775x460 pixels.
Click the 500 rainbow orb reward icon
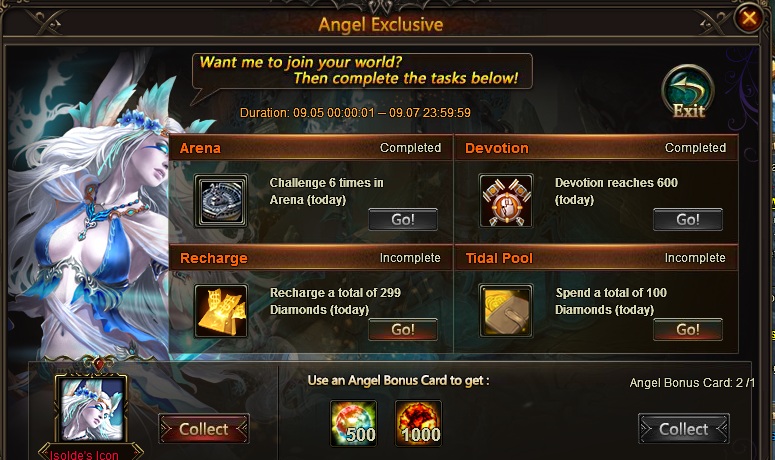pos(353,423)
